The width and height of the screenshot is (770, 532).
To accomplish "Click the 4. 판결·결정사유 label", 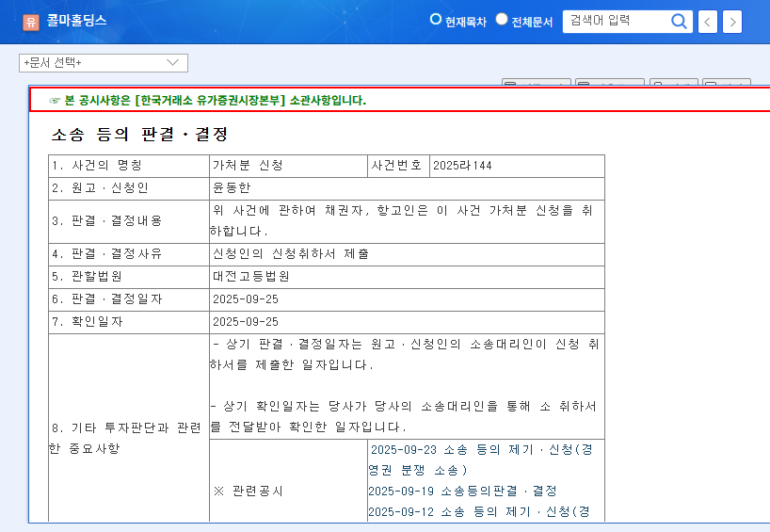I will [x=107, y=254].
